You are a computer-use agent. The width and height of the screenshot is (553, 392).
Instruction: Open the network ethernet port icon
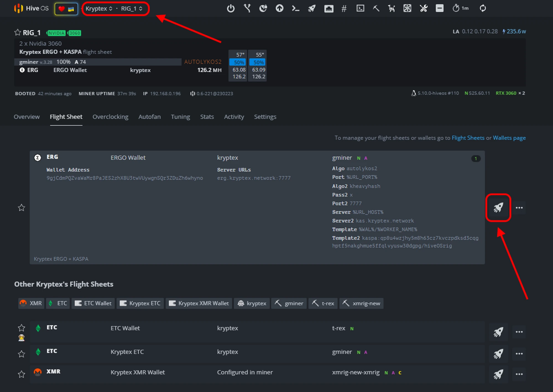tap(328, 8)
